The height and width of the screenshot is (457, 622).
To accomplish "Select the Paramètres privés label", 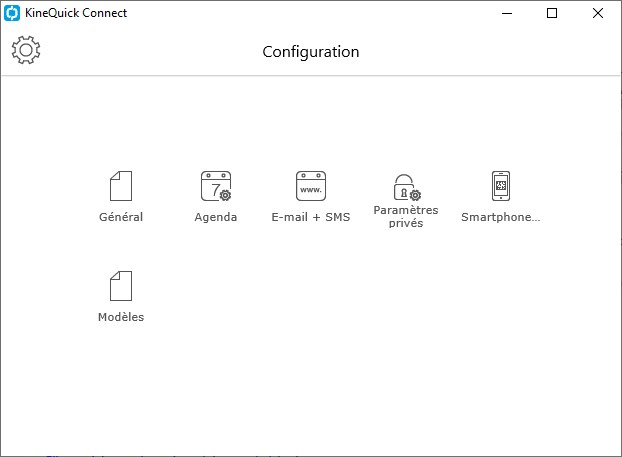I will click(x=406, y=217).
